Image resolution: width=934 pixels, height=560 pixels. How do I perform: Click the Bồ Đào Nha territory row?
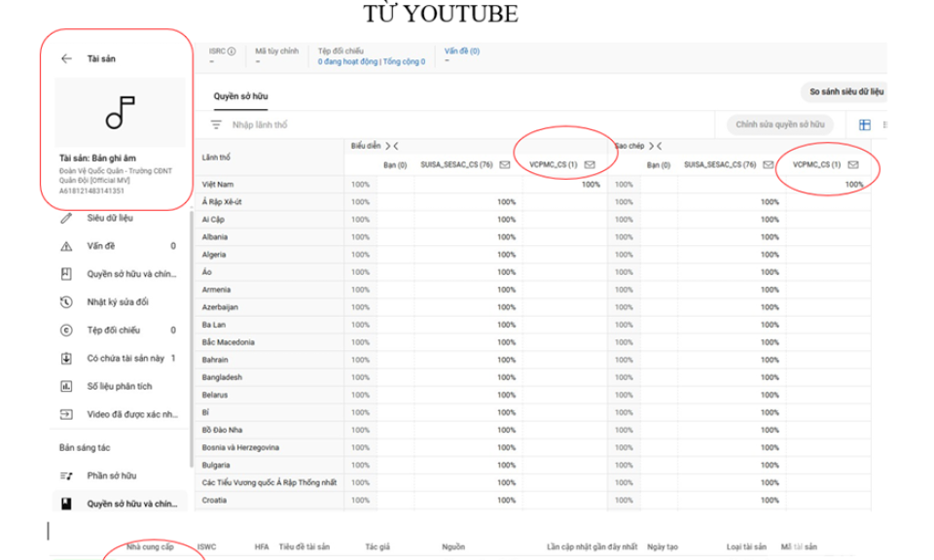pos(532,431)
